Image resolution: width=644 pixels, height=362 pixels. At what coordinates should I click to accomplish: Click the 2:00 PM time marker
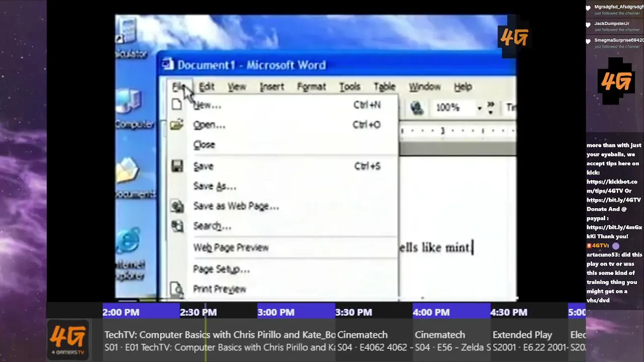(121, 312)
